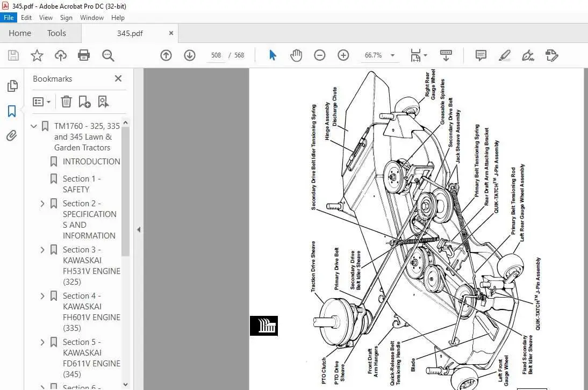Click the page number field 508
Screen dimensions: 588x390
click(x=216, y=55)
